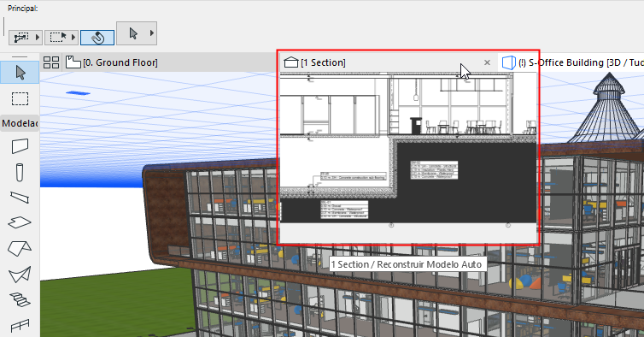Select the Arrow tool in the toolbox
Image resolution: width=644 pixels, height=337 pixels.
(x=20, y=73)
